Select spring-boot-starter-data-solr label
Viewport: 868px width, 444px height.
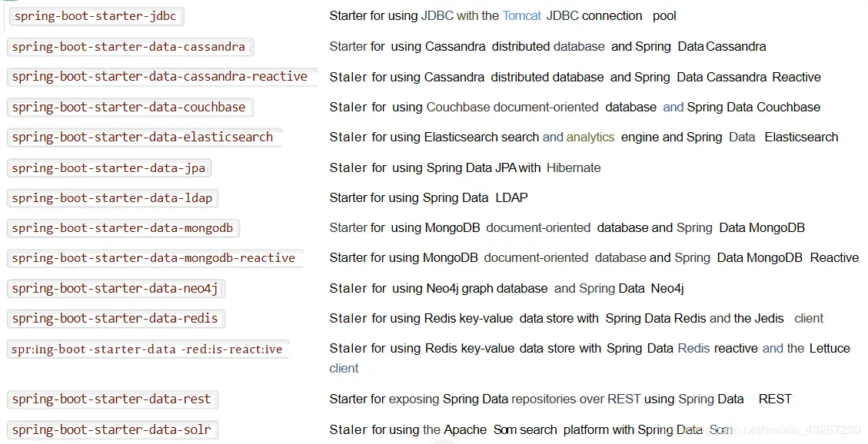(x=112, y=429)
